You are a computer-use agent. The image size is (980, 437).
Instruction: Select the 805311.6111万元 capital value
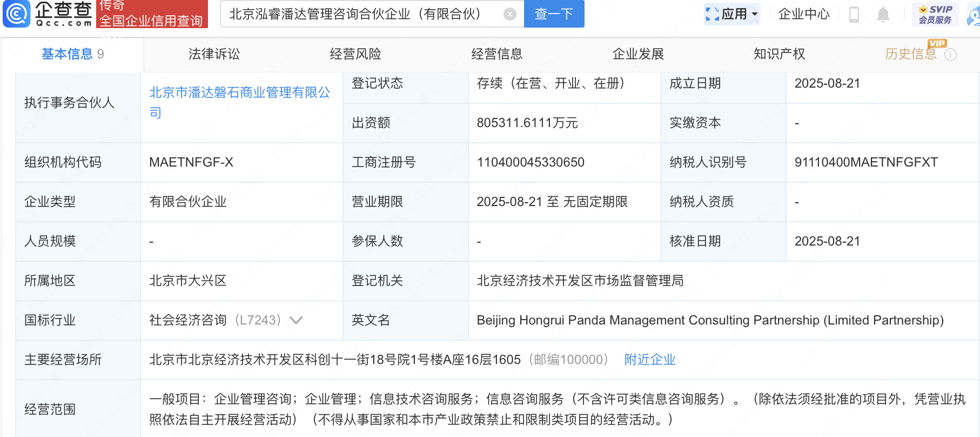point(527,123)
